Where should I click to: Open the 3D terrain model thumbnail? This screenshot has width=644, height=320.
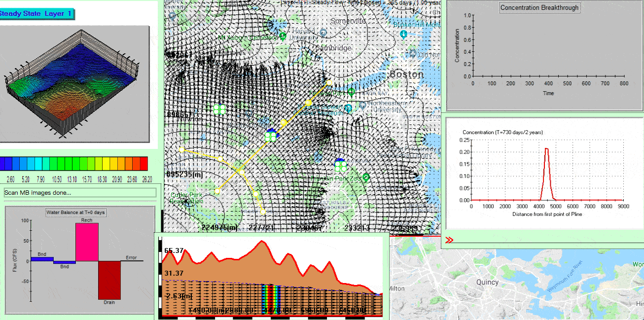tap(74, 83)
